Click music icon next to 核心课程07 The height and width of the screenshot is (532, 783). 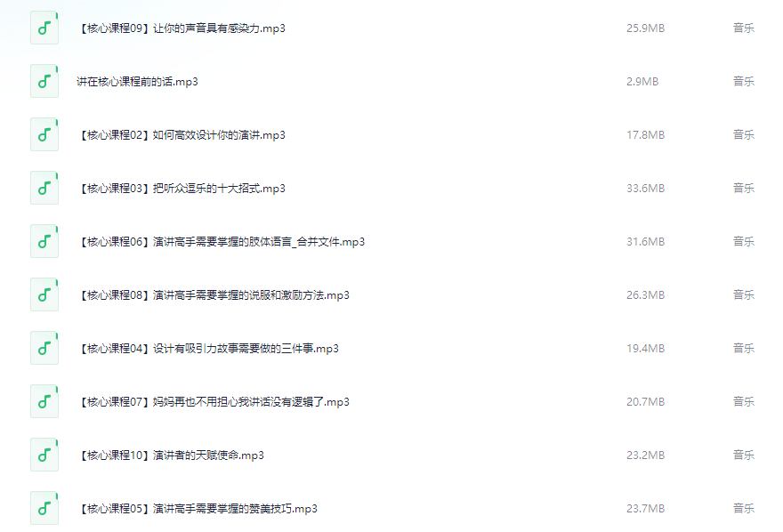point(44,402)
